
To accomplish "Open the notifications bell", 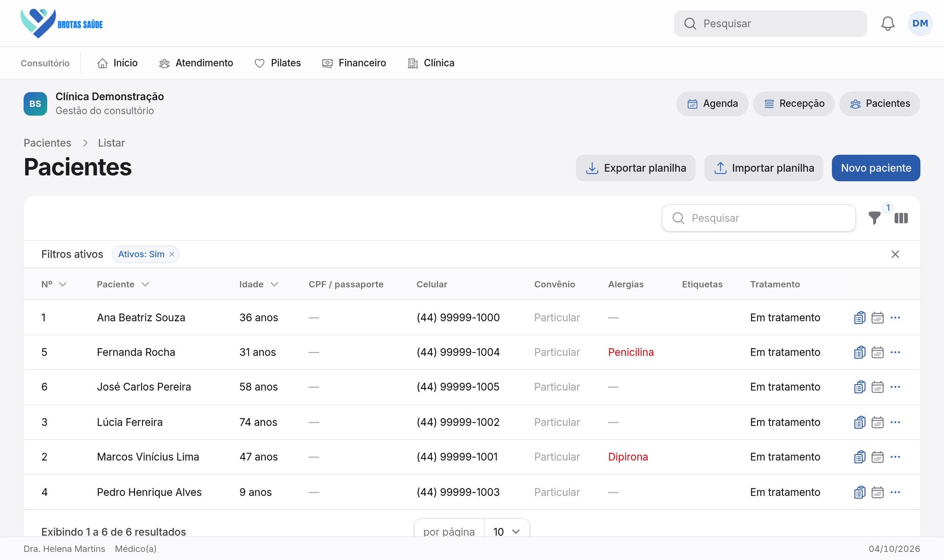I will pos(887,24).
